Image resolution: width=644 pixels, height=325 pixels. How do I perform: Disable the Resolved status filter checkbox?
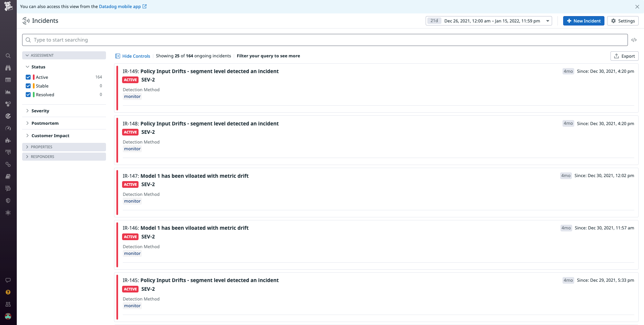pos(28,94)
